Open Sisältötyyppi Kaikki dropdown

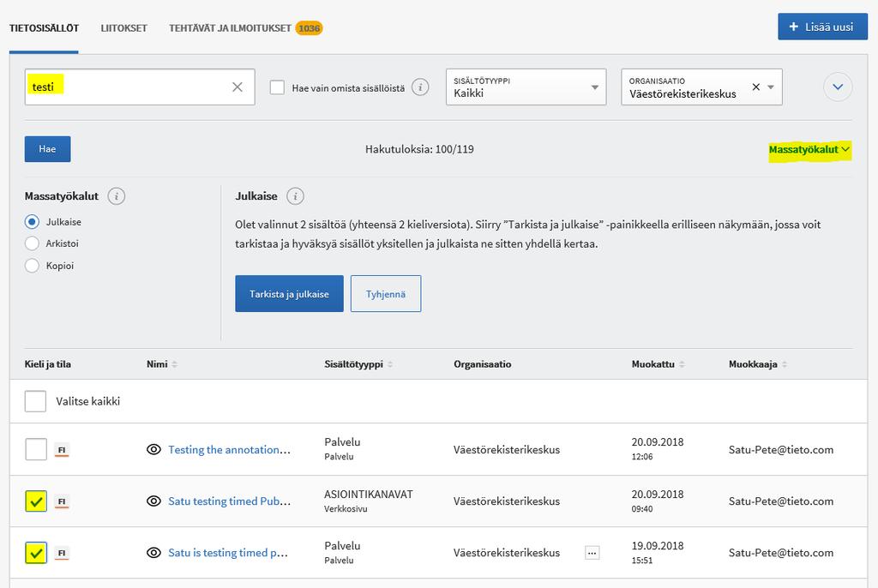tap(526, 87)
